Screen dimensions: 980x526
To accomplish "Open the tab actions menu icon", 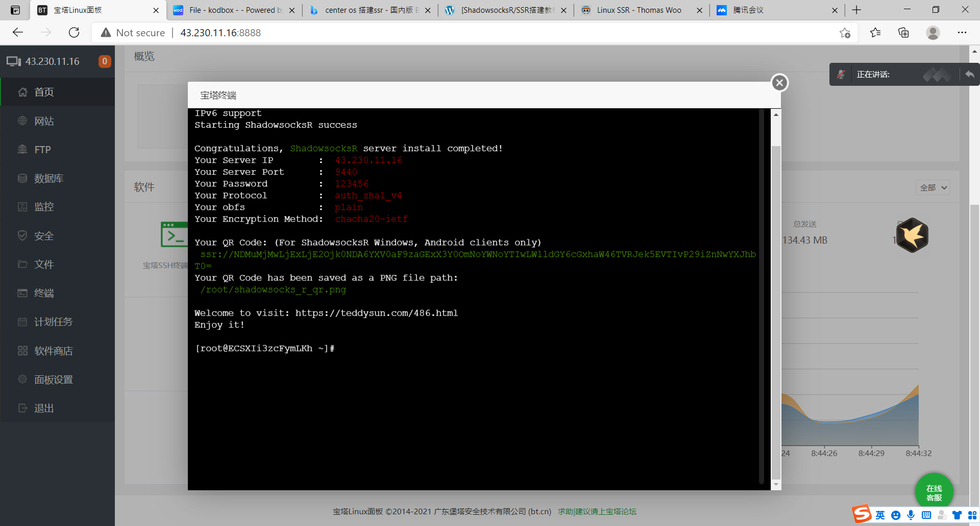I will [x=15, y=10].
